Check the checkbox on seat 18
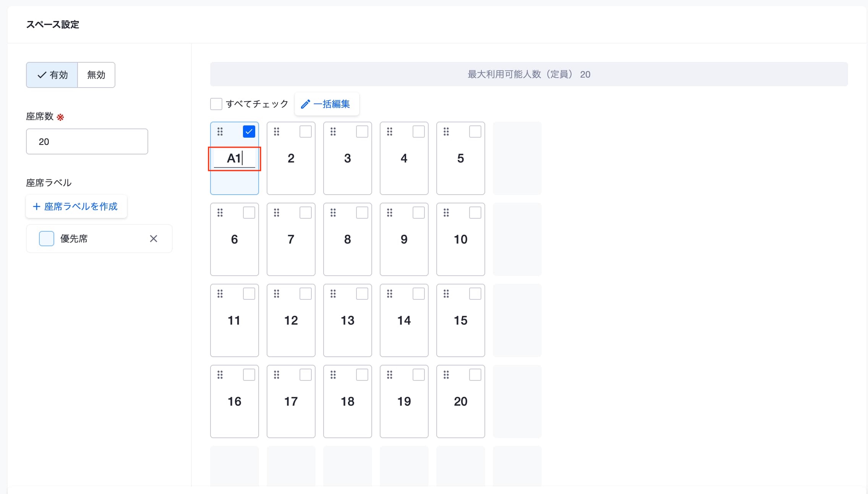 click(x=362, y=375)
